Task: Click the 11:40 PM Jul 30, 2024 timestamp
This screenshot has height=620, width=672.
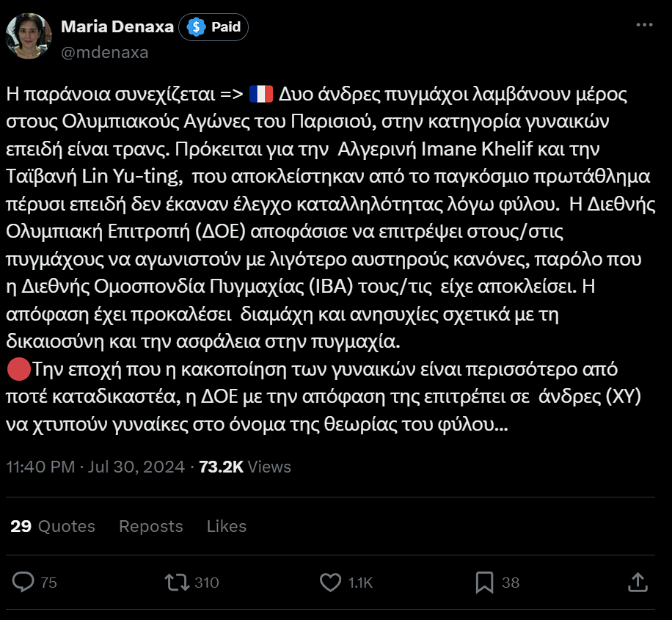Action: click(x=95, y=467)
